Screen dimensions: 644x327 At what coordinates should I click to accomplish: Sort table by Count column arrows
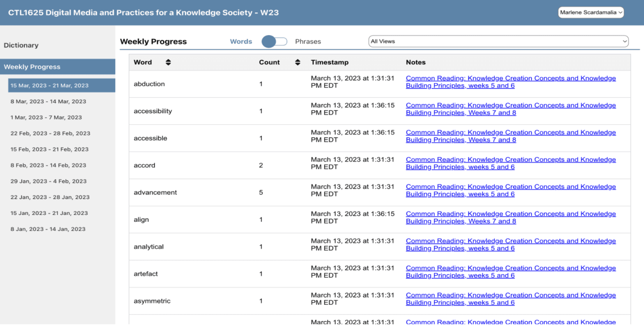297,62
